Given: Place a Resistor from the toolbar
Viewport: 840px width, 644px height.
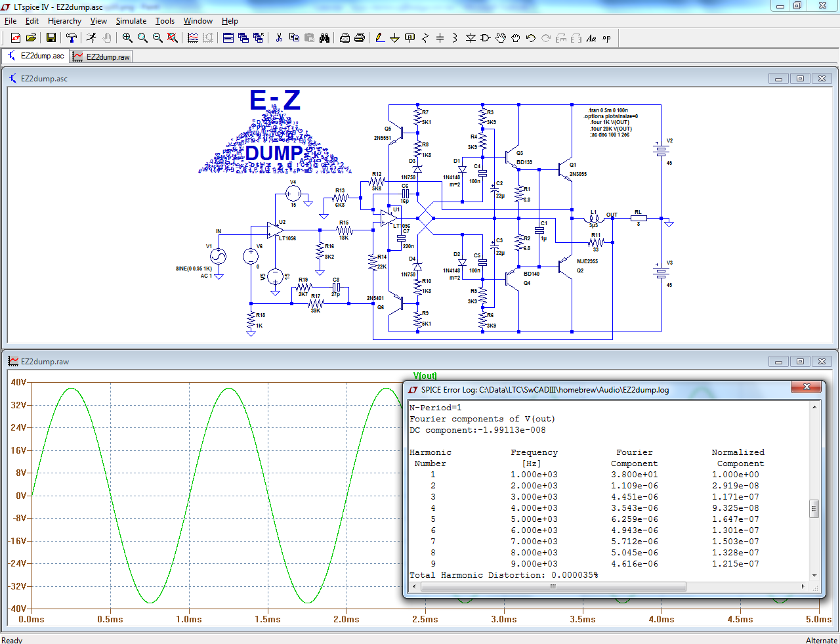Looking at the screenshot, I should (x=425, y=38).
